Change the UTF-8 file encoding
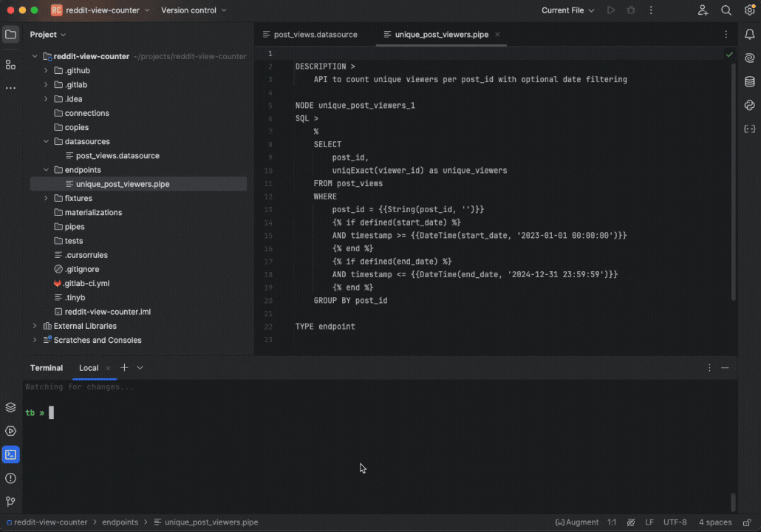 pos(675,522)
